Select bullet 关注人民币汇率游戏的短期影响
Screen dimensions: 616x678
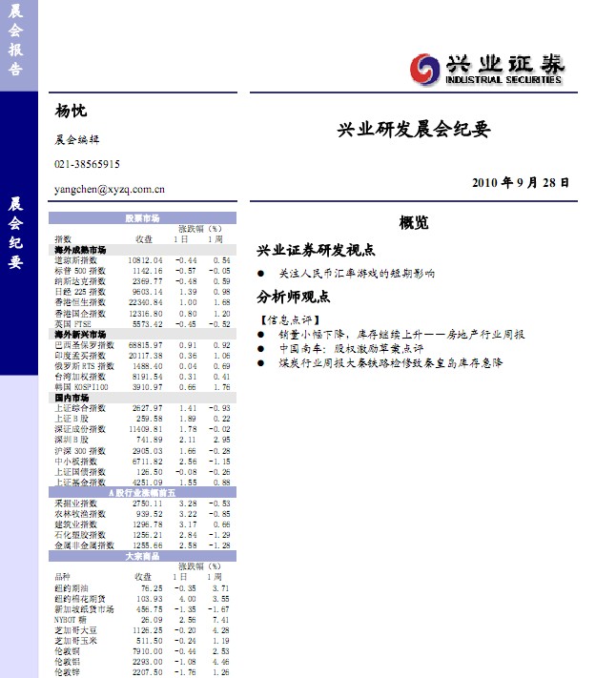click(357, 274)
